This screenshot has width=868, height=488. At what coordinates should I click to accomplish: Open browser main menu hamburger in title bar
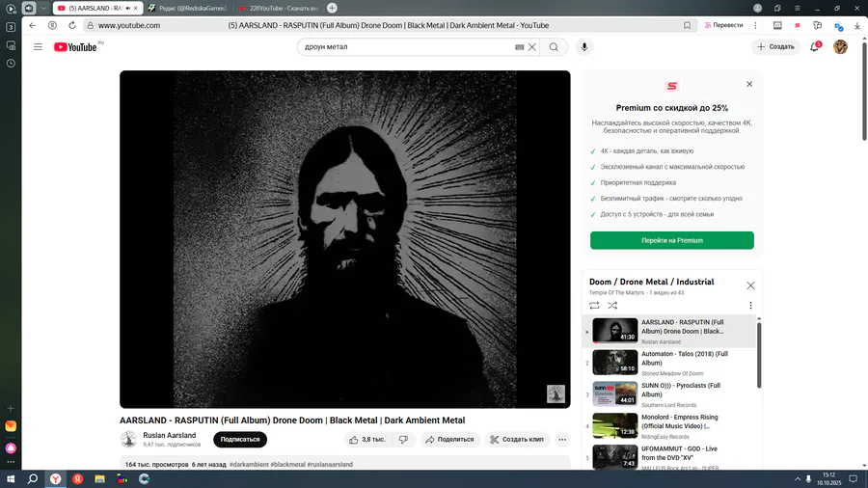tap(798, 9)
